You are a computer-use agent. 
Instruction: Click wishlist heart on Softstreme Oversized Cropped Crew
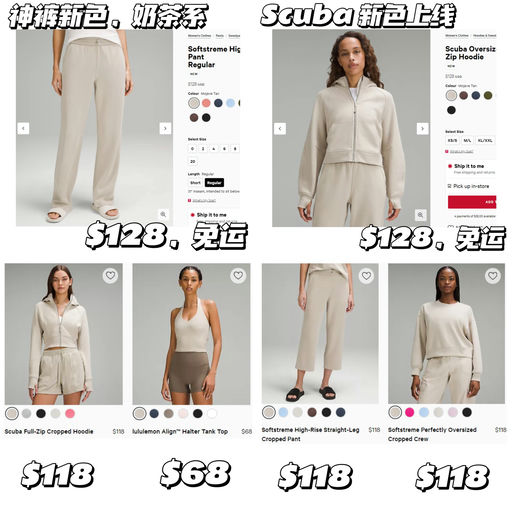[493, 276]
